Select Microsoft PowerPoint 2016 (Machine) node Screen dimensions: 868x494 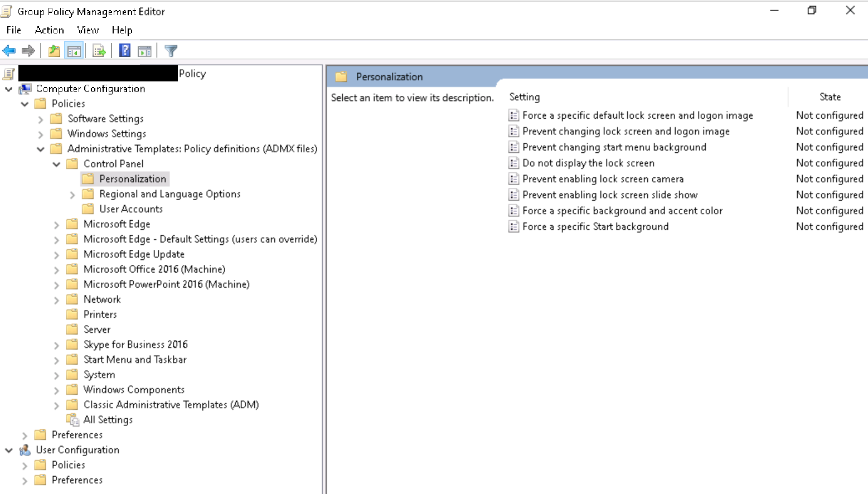167,284
